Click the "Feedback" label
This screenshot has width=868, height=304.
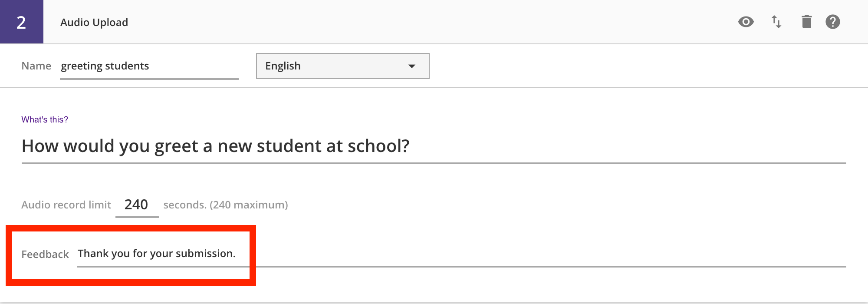pyautogui.click(x=45, y=254)
